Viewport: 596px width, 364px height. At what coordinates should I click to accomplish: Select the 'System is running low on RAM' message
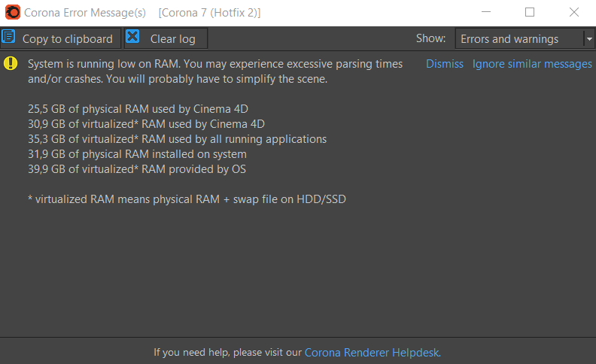[x=215, y=71]
